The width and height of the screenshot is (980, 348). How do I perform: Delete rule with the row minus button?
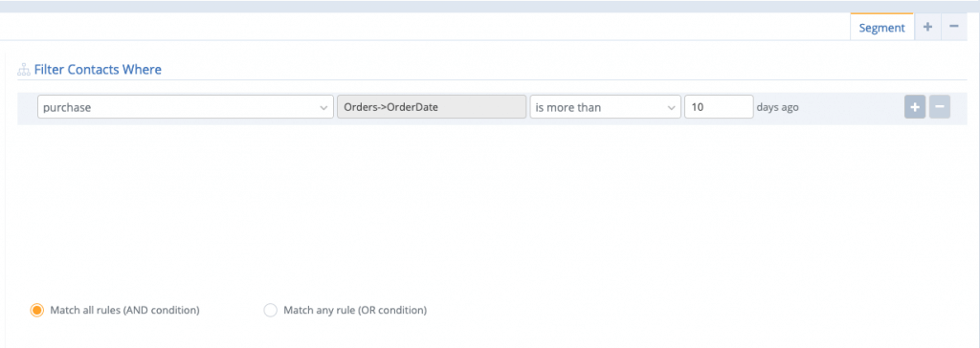tap(940, 107)
